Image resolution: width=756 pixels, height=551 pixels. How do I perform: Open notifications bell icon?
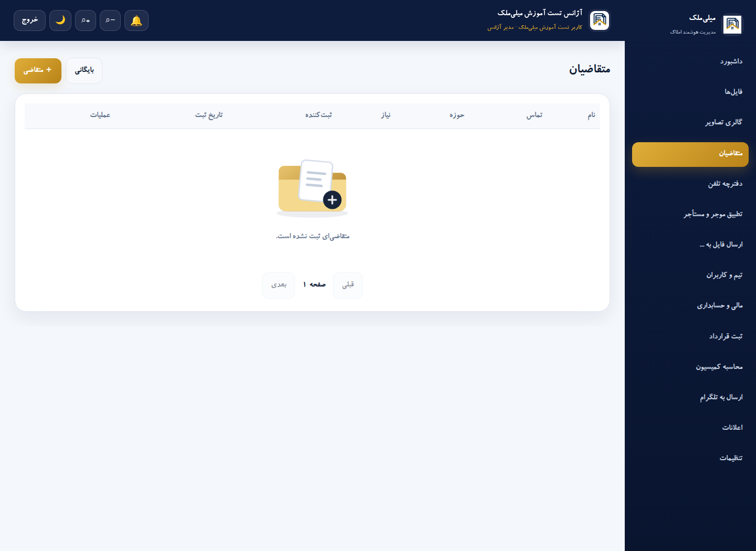pos(136,20)
